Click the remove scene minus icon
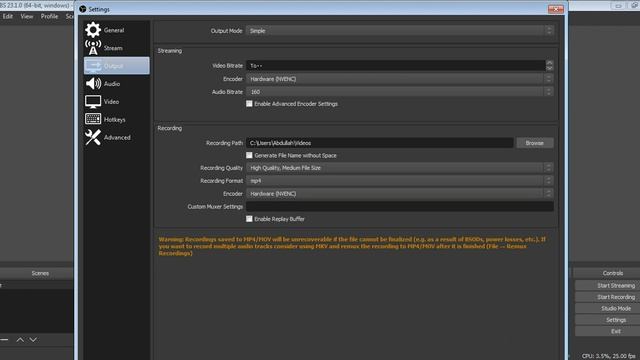Viewport: 640px width, 360px height. 4,340
